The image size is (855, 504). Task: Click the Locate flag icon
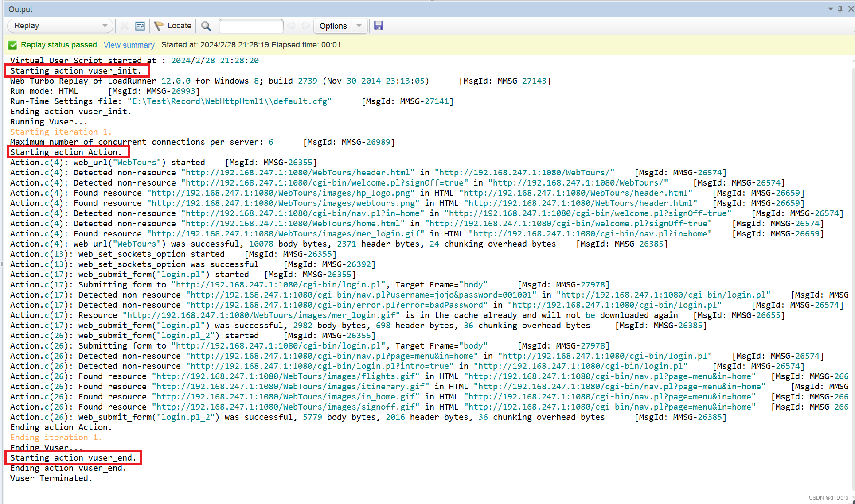click(x=159, y=26)
